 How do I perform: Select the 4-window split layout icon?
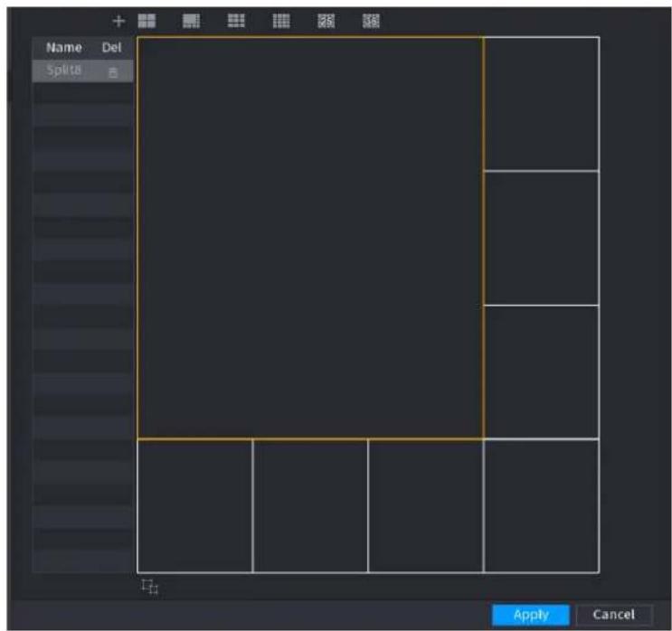pyautogui.click(x=147, y=21)
